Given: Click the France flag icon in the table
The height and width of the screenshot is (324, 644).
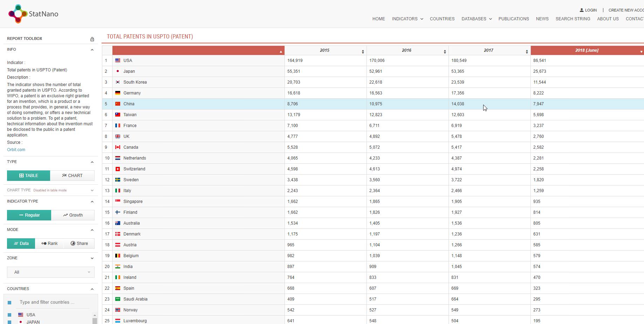Looking at the screenshot, I should (118, 126).
